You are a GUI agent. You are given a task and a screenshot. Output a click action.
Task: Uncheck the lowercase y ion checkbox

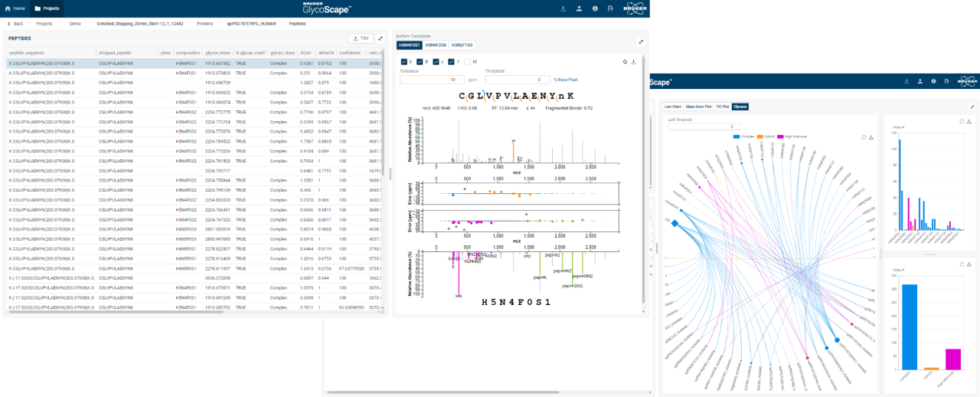point(436,61)
